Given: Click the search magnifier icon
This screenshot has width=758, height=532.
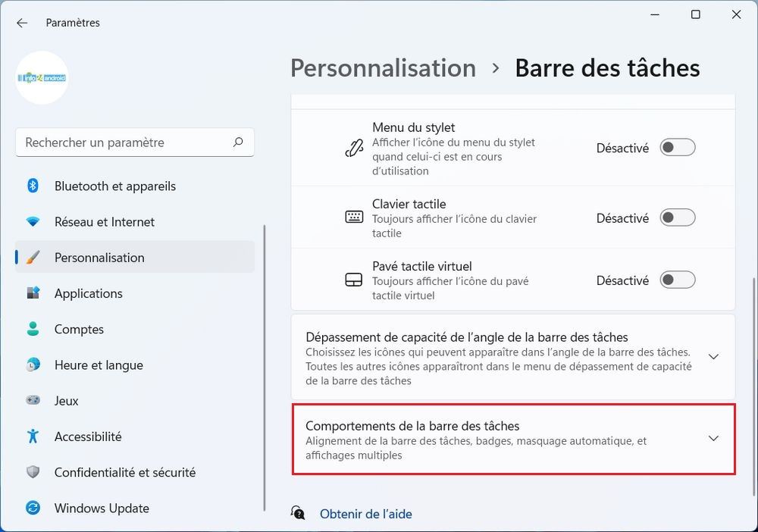Looking at the screenshot, I should (x=238, y=142).
